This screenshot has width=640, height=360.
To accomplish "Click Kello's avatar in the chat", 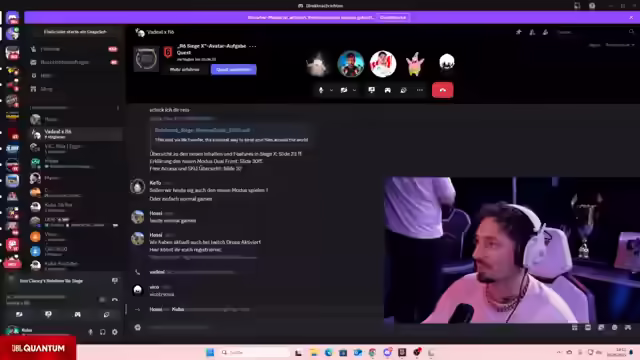I will coord(138,187).
